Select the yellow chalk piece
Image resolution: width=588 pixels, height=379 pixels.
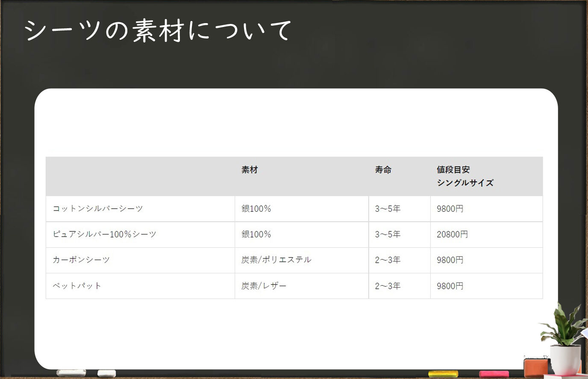pyautogui.click(x=443, y=373)
